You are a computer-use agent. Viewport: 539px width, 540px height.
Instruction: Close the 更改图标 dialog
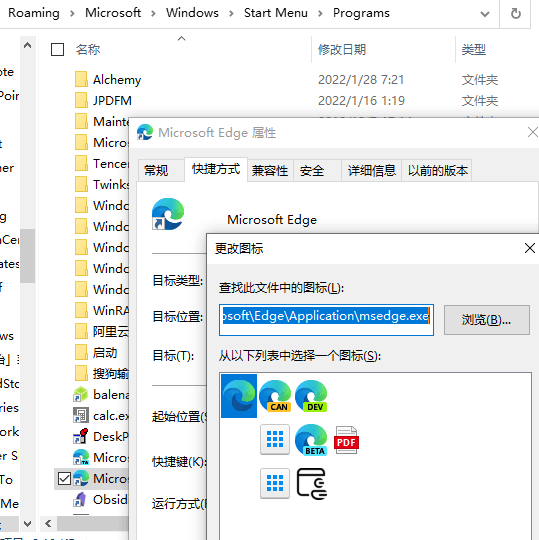529,248
